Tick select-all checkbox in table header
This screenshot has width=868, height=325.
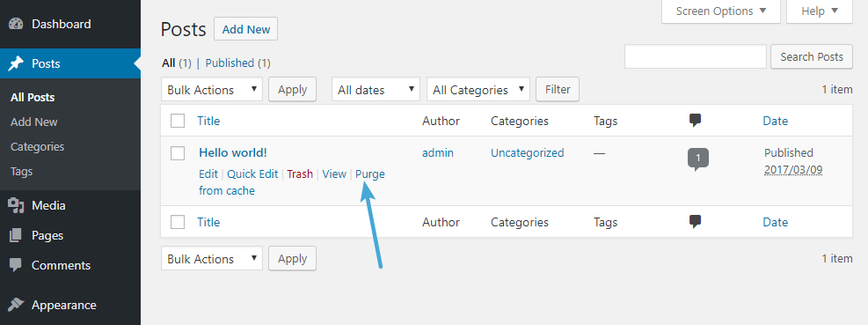pyautogui.click(x=178, y=121)
